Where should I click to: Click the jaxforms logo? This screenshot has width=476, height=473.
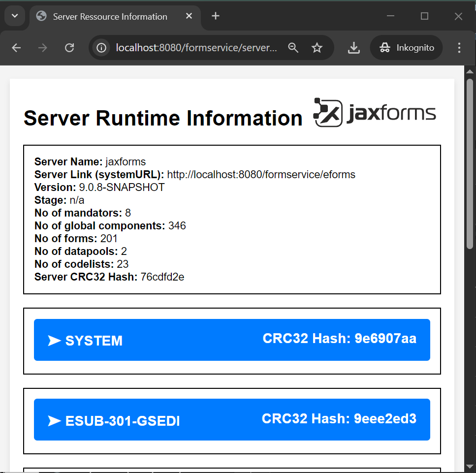[x=375, y=113]
